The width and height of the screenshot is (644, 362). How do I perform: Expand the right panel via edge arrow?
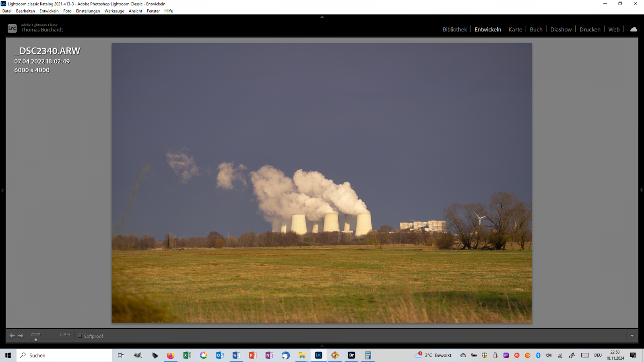[642, 190]
